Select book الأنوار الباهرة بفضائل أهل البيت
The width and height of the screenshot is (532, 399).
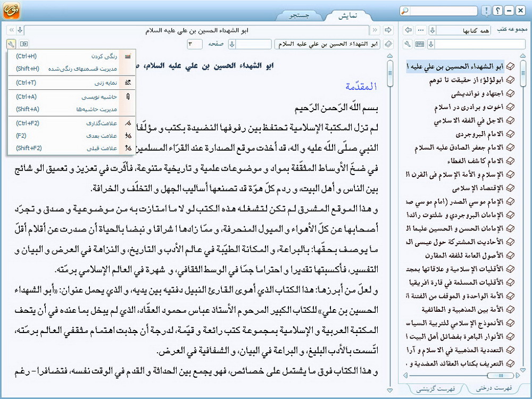tap(455, 336)
